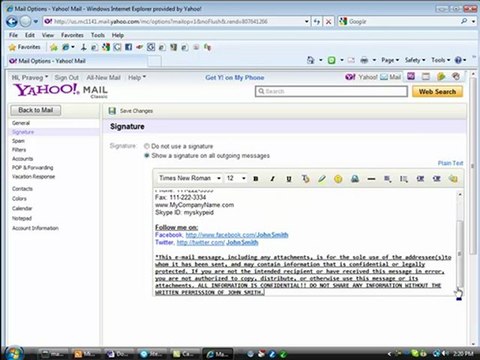Image resolution: width=480 pixels, height=360 pixels.
Task: Click the decrease indent icon
Action: pos(420,179)
